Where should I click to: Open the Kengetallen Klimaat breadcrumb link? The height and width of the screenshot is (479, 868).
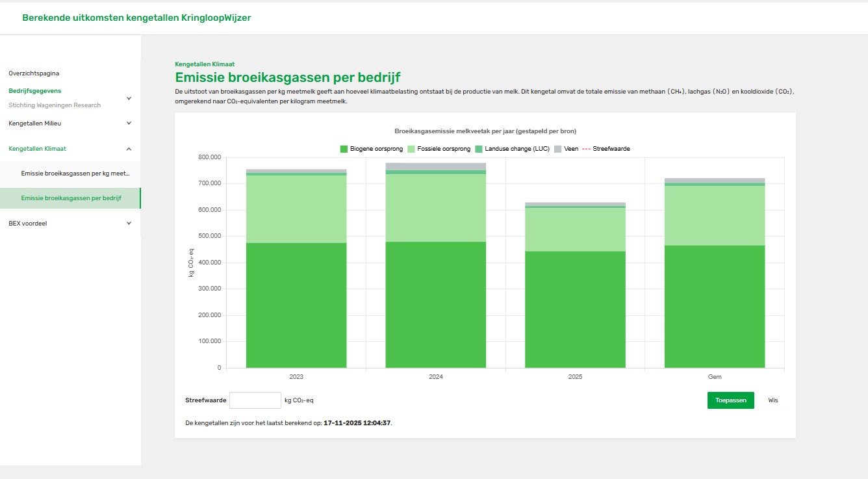(205, 64)
